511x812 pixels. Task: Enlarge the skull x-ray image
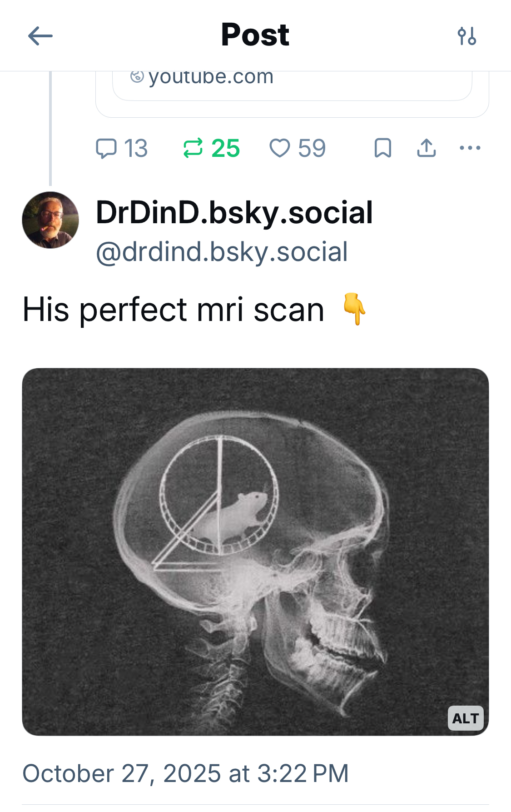pos(255,551)
